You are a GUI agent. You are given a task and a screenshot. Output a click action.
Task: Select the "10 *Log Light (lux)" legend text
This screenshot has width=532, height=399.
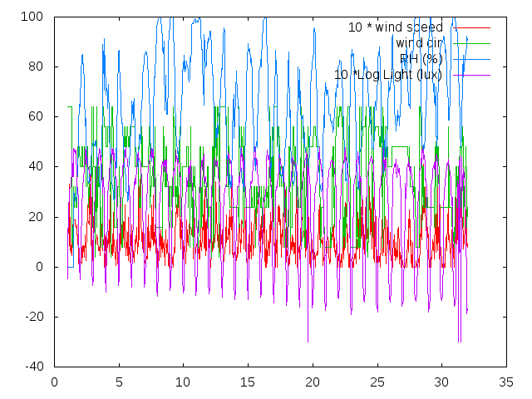pyautogui.click(x=388, y=75)
